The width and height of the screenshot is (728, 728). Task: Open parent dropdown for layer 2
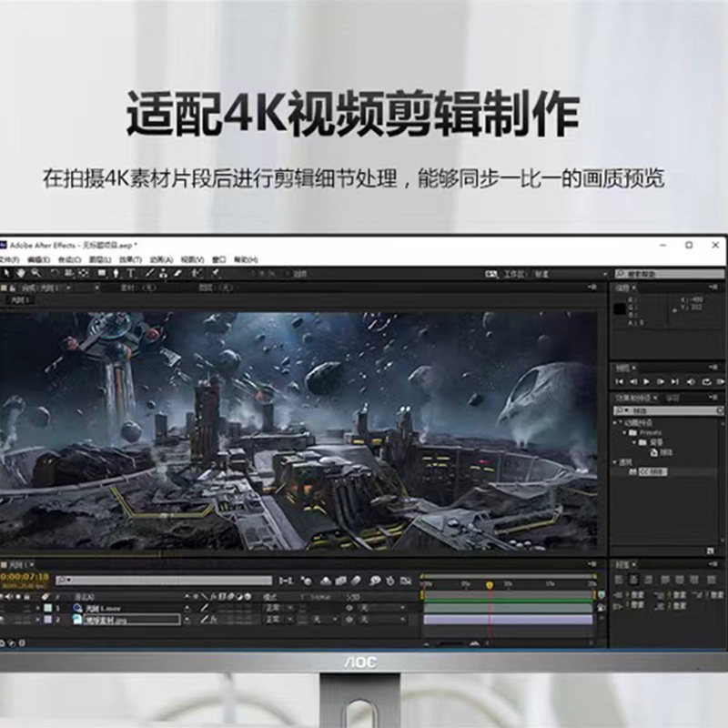(381, 620)
